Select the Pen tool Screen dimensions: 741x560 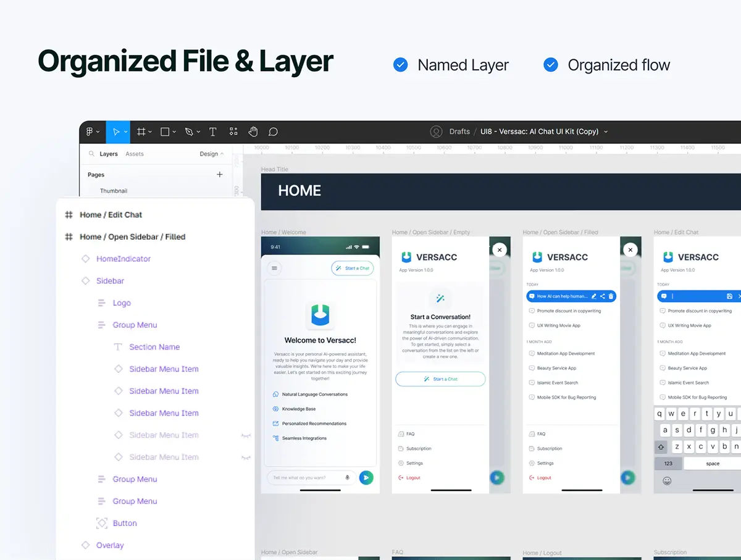pos(189,132)
